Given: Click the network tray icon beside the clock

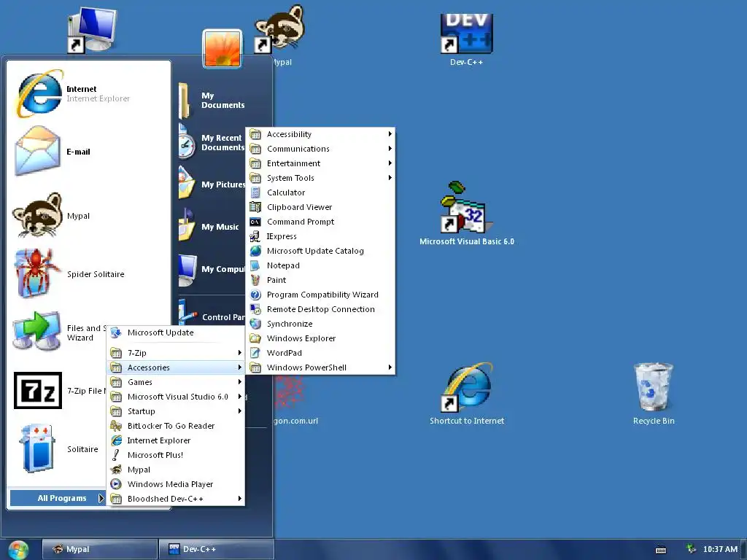Looking at the screenshot, I should [691, 549].
